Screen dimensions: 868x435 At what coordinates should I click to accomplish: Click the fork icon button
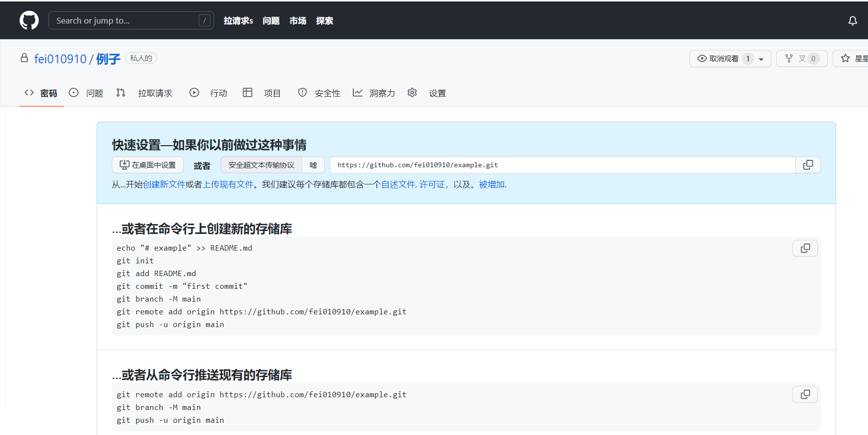(789, 58)
